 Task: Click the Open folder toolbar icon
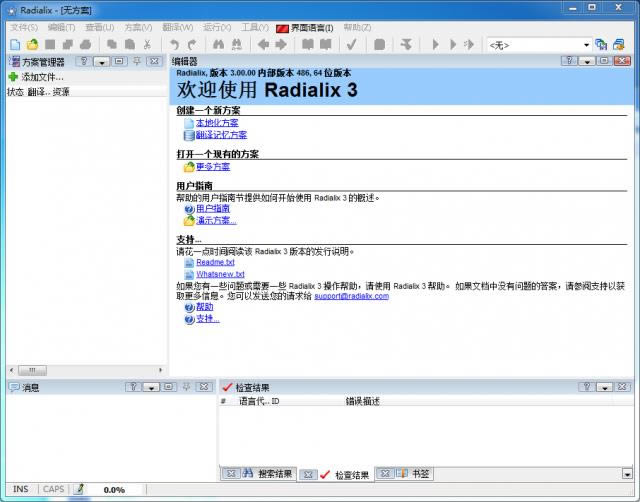pos(32,45)
